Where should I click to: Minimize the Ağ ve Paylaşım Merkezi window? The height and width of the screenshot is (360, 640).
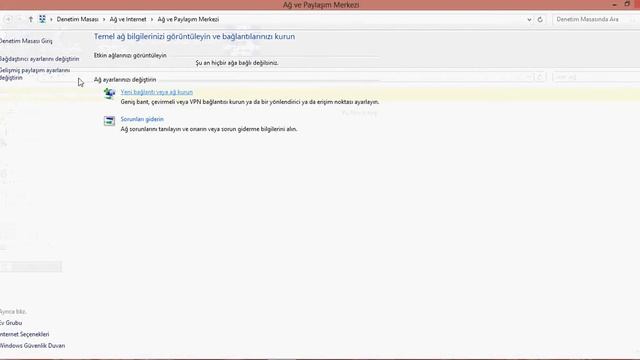click(x=614, y=4)
